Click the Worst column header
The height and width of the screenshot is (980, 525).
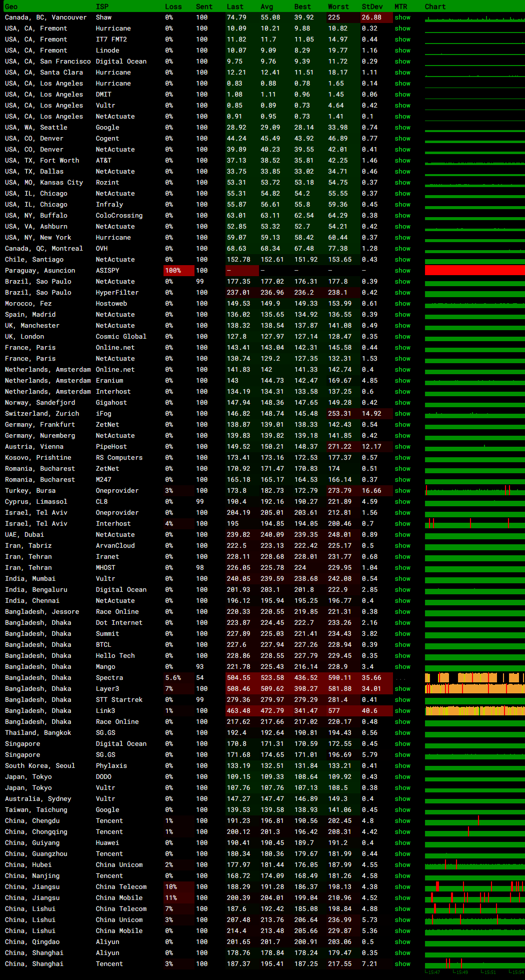coord(338,7)
